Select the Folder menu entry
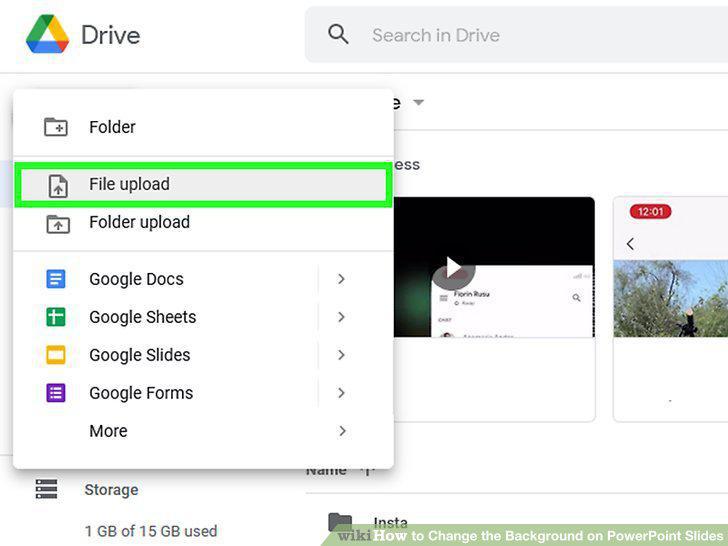 [203, 127]
